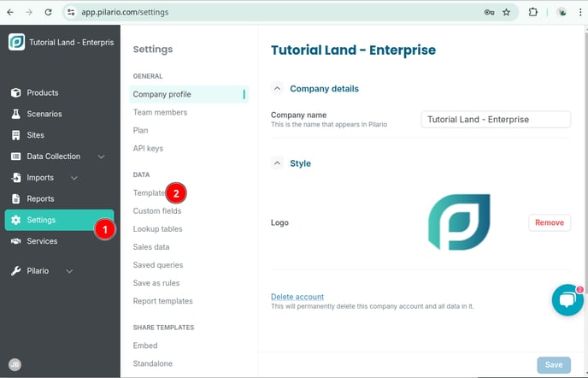Click the Data Collection list icon
This screenshot has width=588, height=378.
[15, 157]
